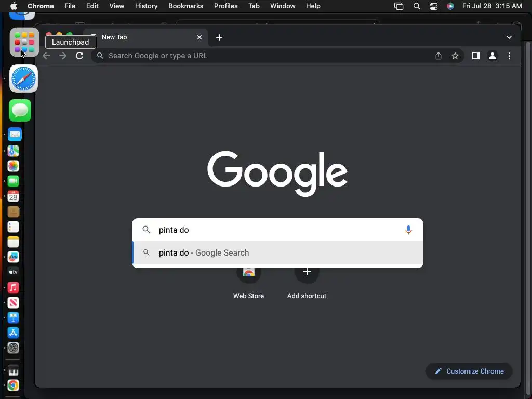Screen dimensions: 532x399
Task: Click the date and time in the menu bar
Action: 492,6
